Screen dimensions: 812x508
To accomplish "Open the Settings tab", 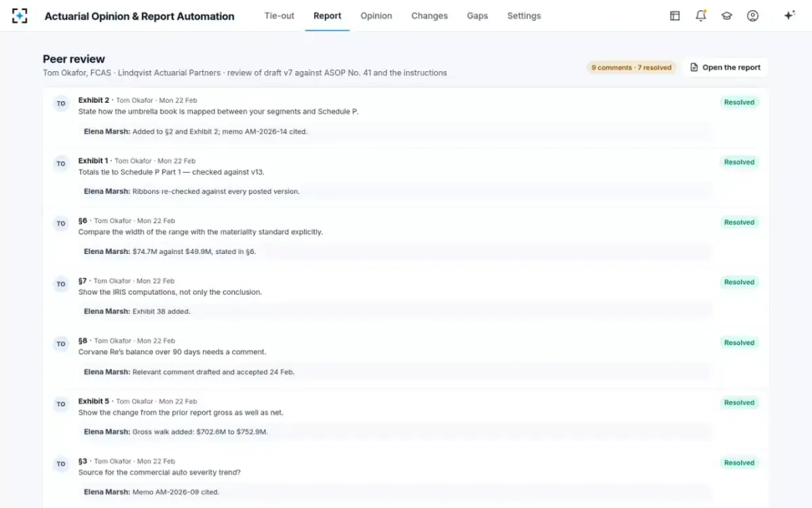I will [x=524, y=16].
